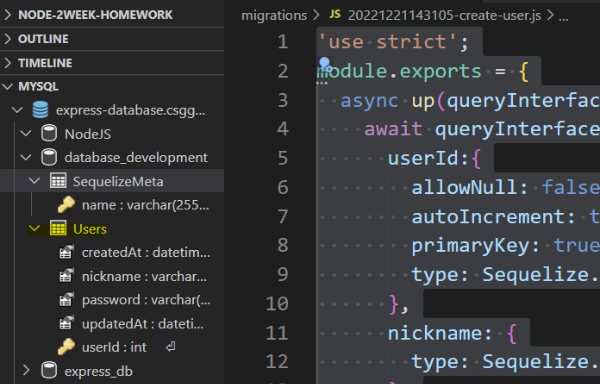Click the primary key icon beside userId
Image resolution: width=600 pixels, height=384 pixels.
66,347
